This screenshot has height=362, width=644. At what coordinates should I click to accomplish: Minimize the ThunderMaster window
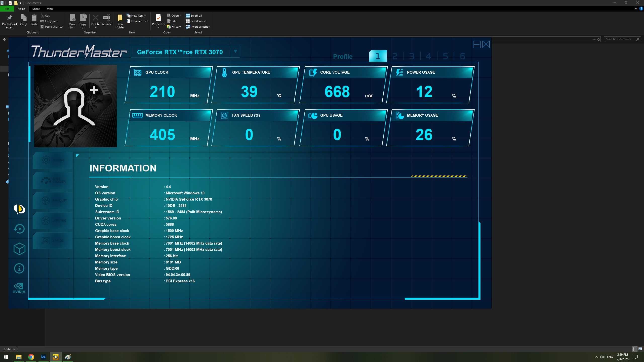(x=477, y=44)
